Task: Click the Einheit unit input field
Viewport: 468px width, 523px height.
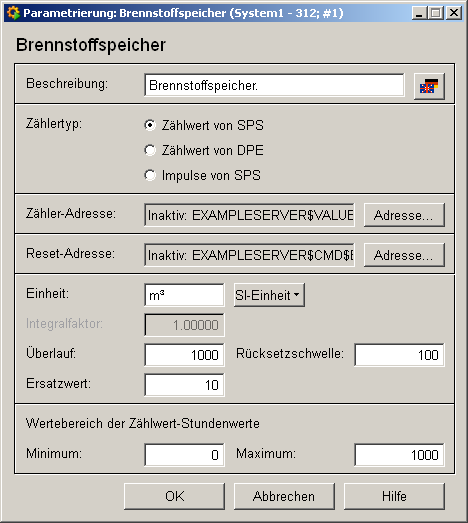Action: click(184, 295)
